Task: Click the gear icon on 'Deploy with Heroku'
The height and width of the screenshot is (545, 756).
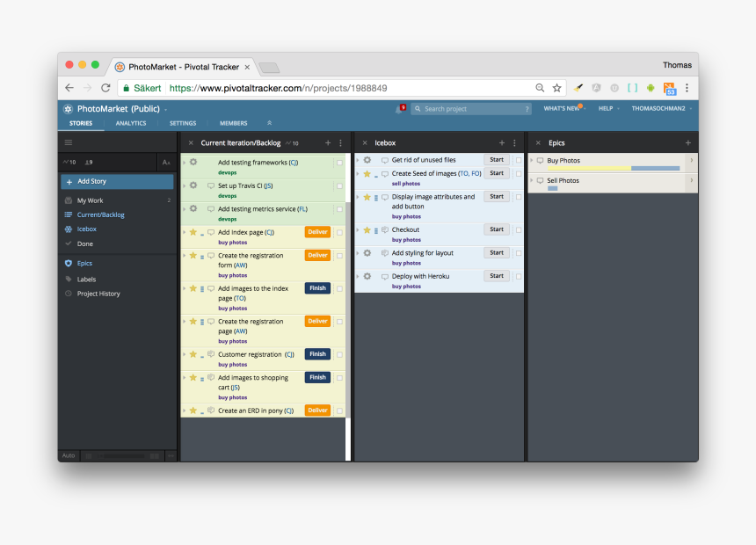Action: tap(367, 276)
